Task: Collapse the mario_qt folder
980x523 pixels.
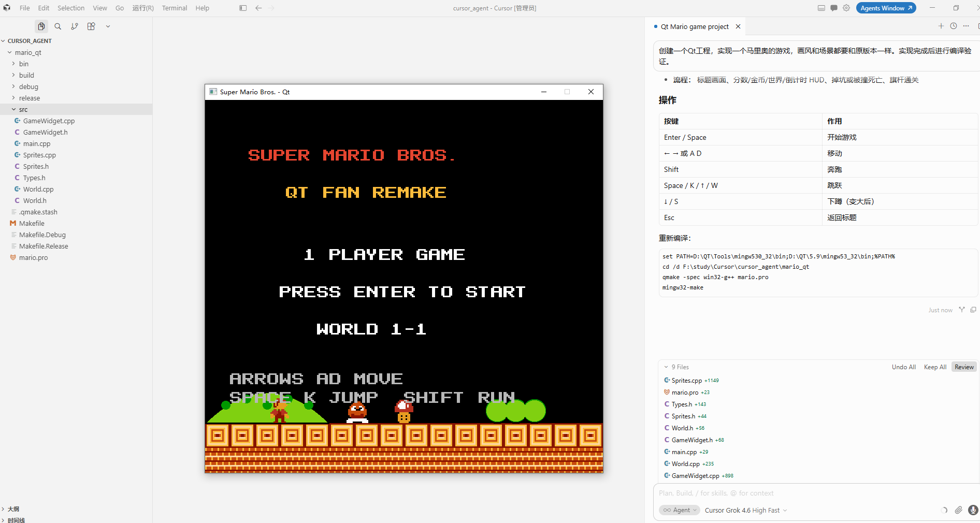Action: pyautogui.click(x=10, y=52)
